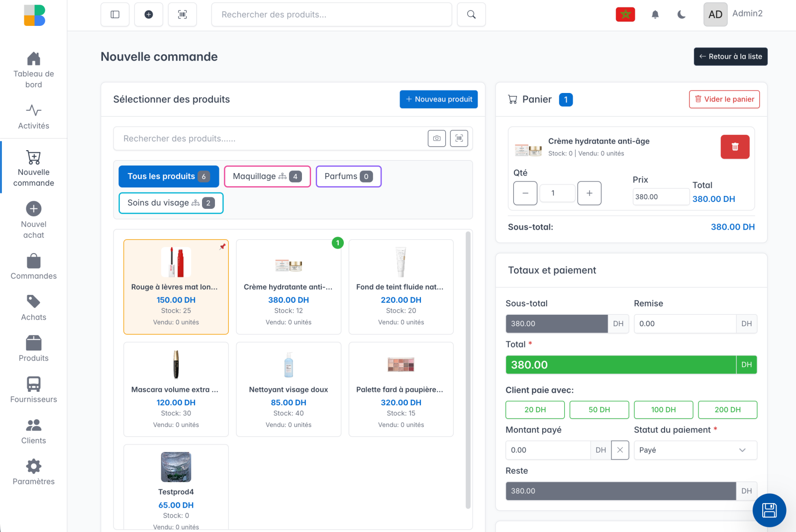Viewport: 796px width, 532px height.
Task: Open the notifications bell
Action: pyautogui.click(x=655, y=14)
